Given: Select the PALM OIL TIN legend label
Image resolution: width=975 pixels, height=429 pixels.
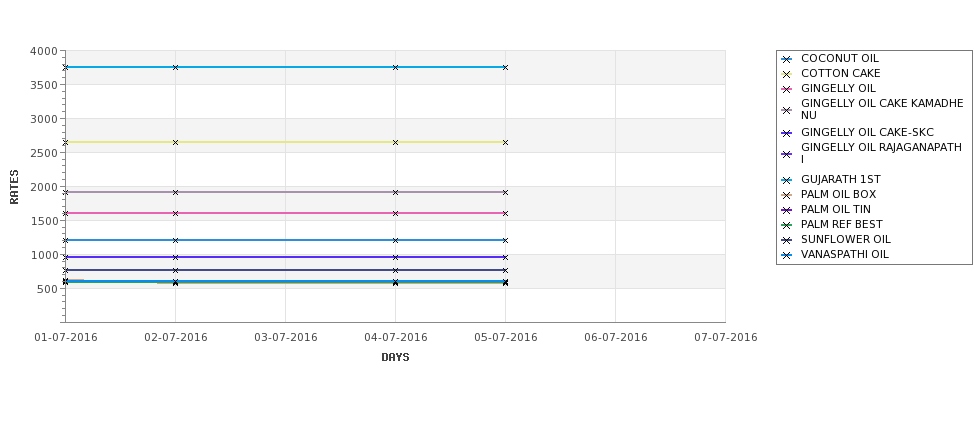Looking at the screenshot, I should [x=836, y=210].
